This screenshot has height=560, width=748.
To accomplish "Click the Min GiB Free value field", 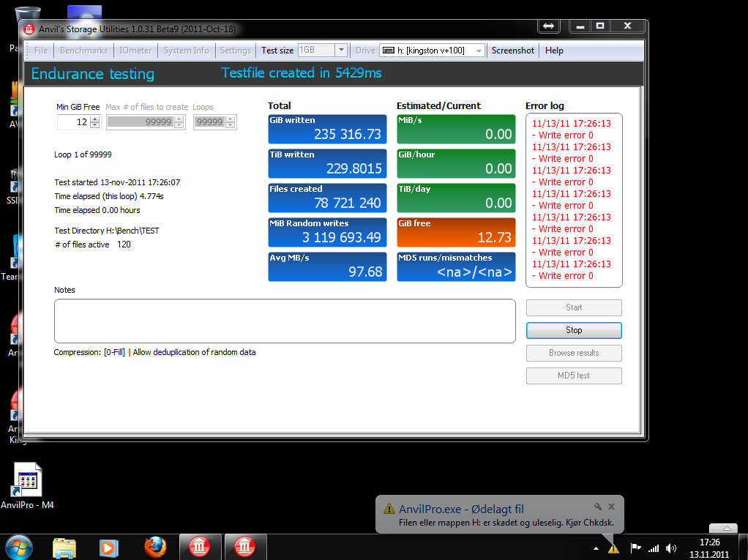I will click(73, 122).
